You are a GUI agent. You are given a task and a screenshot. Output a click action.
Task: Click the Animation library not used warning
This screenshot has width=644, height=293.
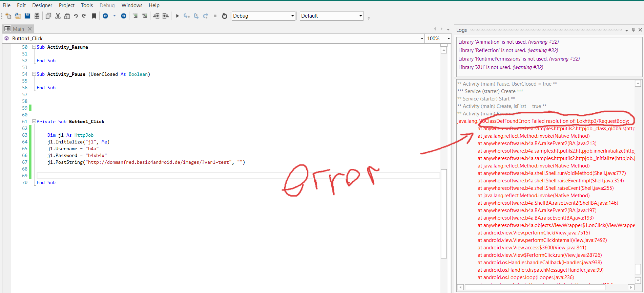point(508,42)
